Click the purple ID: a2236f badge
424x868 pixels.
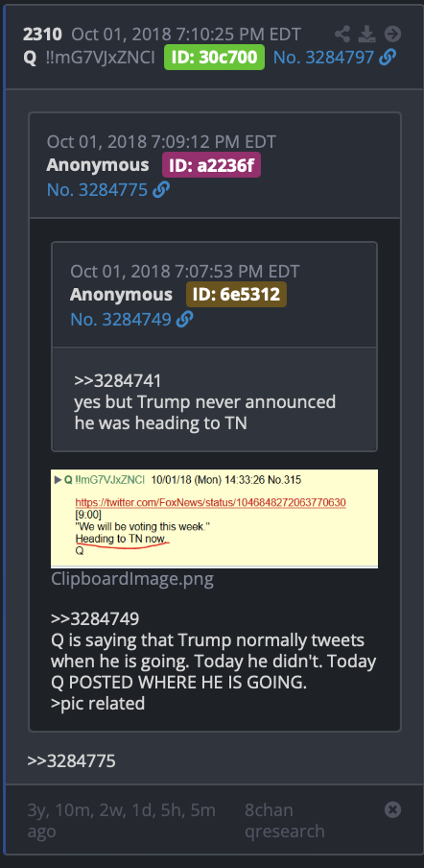[x=211, y=165]
